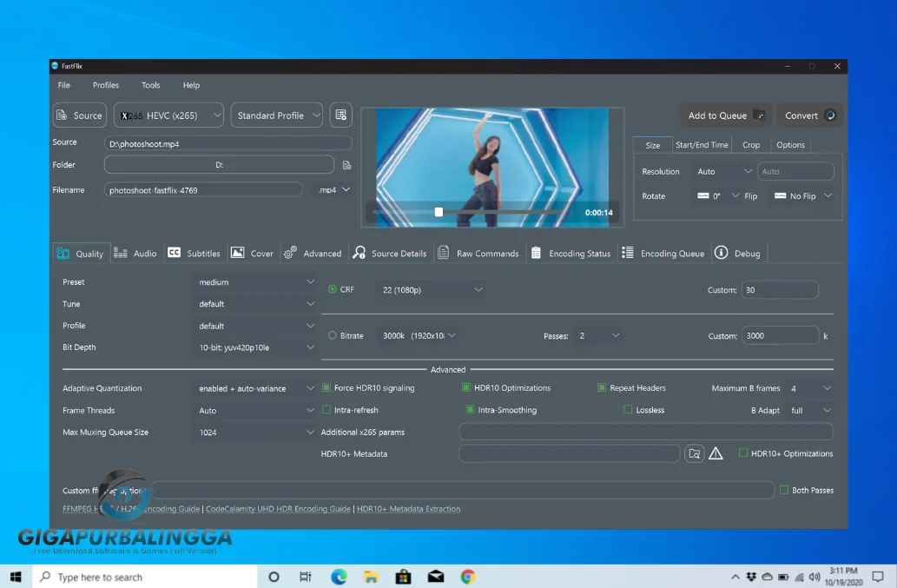Enable the Intra-refresh checkbox
Image resolution: width=897 pixels, height=588 pixels.
click(326, 410)
